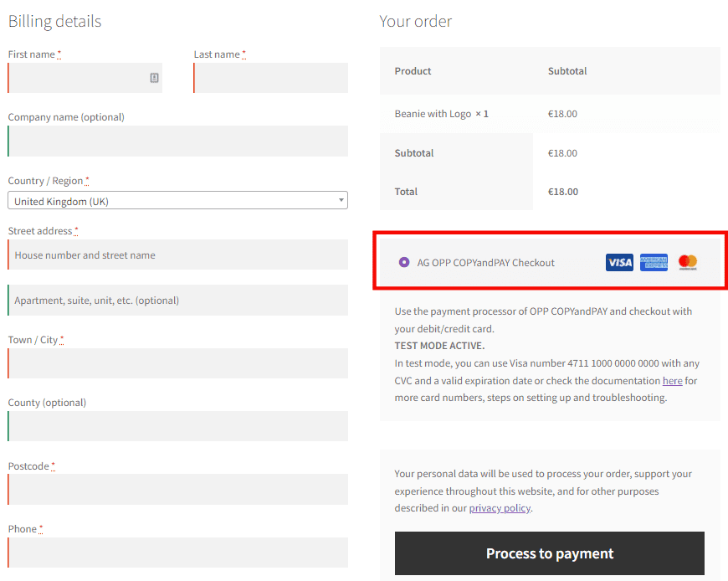
Task: Click the Visa card logo
Action: tap(619, 262)
